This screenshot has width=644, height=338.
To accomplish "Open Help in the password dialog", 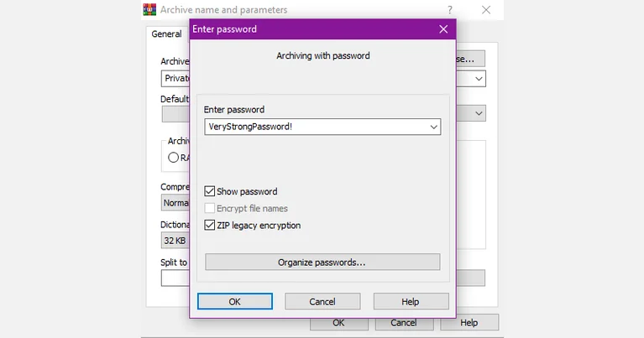I will (411, 301).
